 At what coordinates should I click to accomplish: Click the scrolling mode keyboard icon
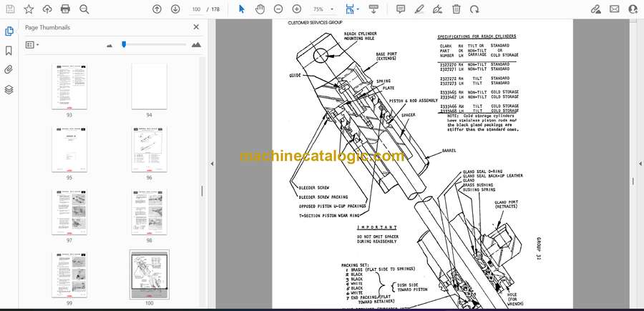[374, 9]
